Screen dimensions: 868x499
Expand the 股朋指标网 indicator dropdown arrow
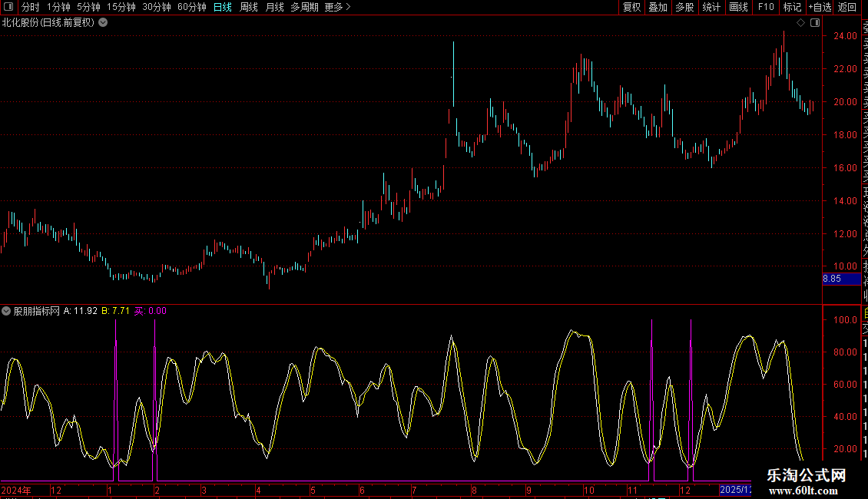point(6,311)
